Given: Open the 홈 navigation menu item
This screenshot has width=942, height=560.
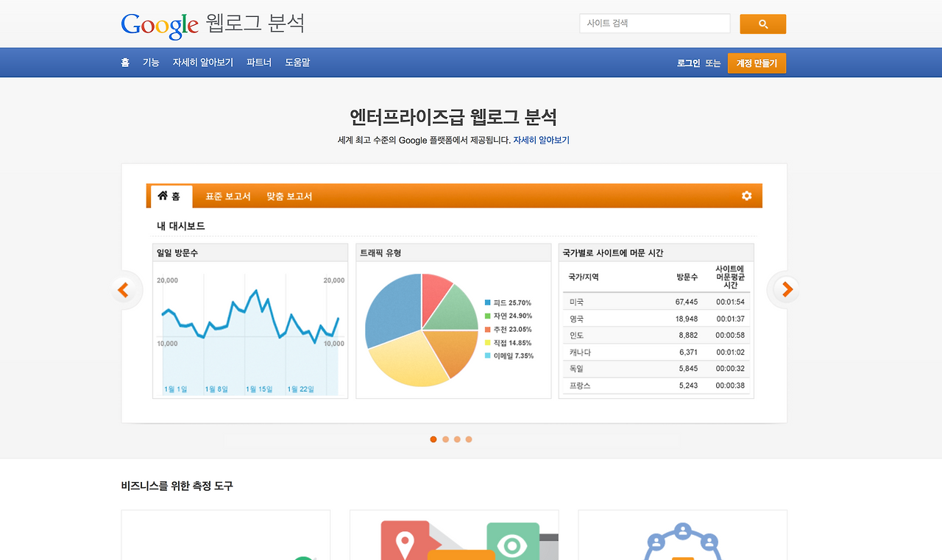Looking at the screenshot, I should tap(125, 63).
